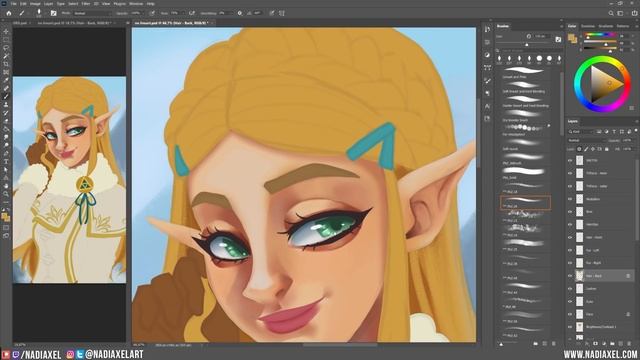Open the Image menu
Image resolution: width=640 pixels, height=360 pixels.
click(35, 4)
